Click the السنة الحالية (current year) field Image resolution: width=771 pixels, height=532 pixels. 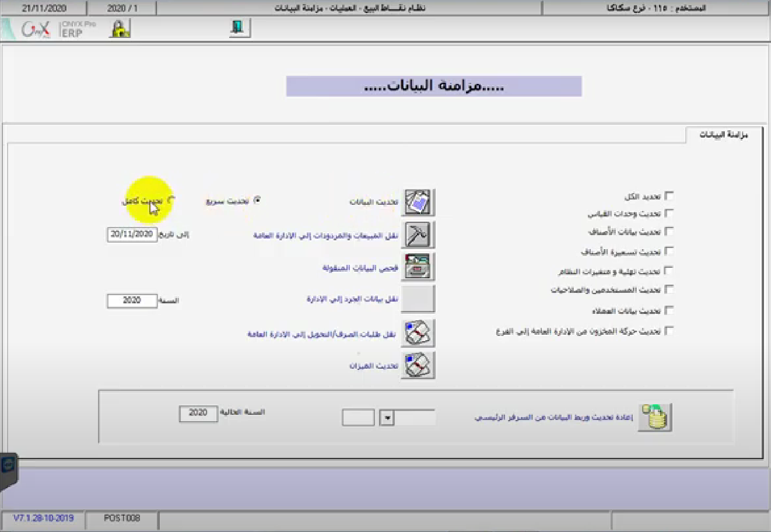point(198,413)
